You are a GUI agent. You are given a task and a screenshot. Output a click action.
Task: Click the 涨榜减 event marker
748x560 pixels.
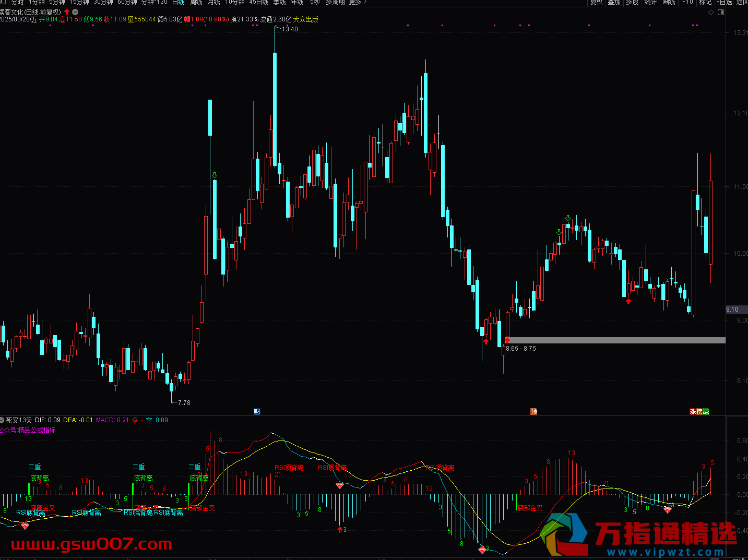tap(699, 412)
